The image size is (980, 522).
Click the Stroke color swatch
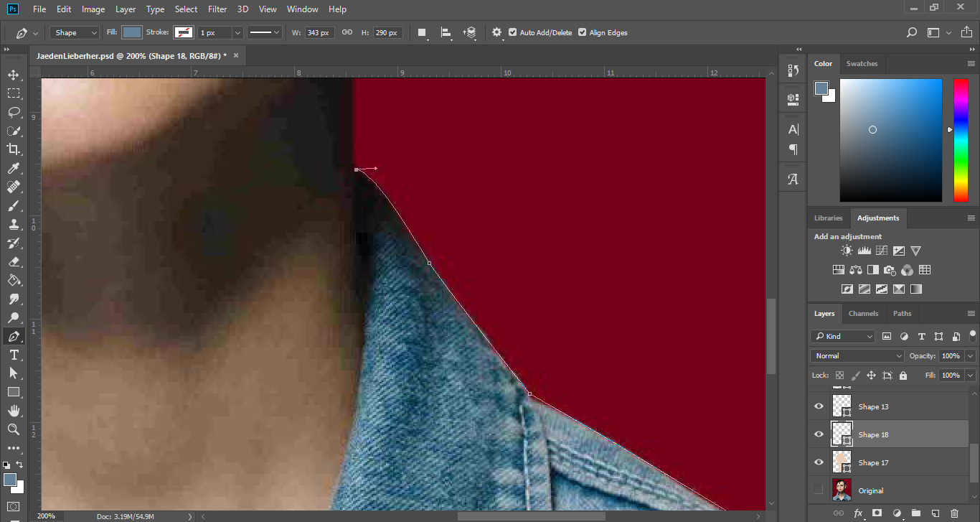[x=184, y=33]
